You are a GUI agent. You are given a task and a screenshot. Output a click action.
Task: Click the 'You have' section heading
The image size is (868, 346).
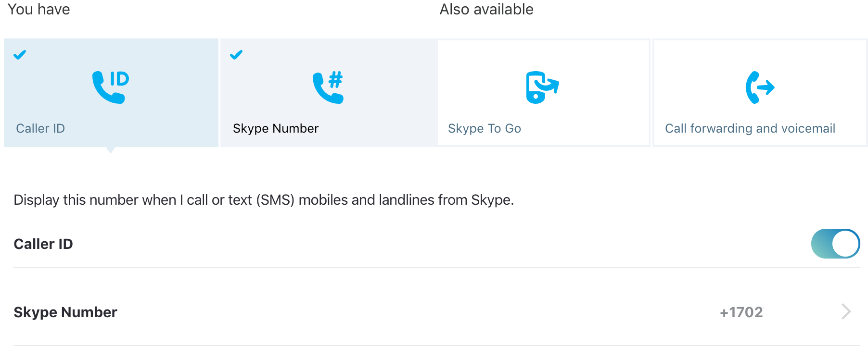point(39,9)
